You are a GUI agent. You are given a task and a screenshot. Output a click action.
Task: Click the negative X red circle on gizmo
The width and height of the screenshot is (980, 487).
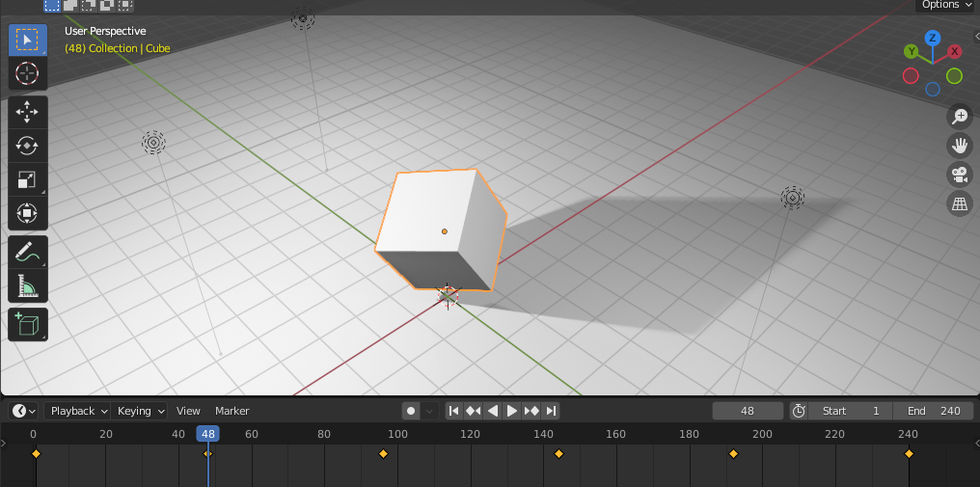tap(911, 75)
